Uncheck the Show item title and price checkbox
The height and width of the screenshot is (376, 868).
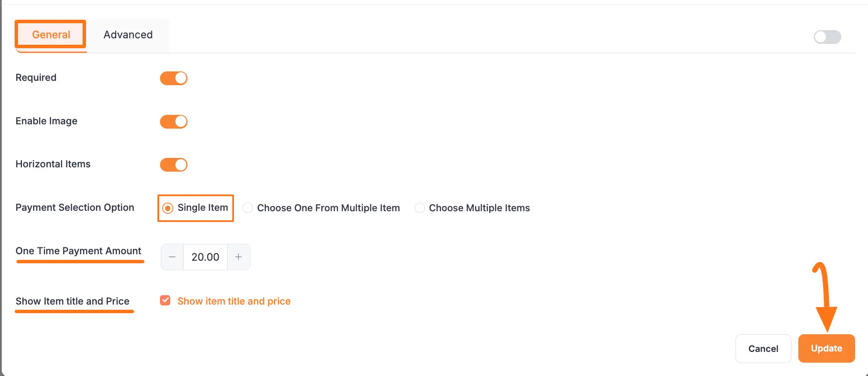[165, 300]
